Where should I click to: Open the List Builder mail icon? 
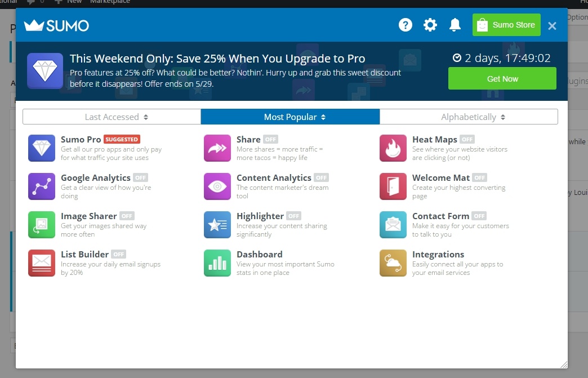tap(42, 263)
